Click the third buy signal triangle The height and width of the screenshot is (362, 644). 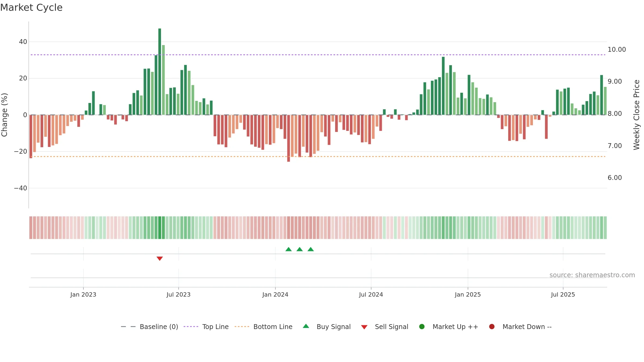coord(311,249)
